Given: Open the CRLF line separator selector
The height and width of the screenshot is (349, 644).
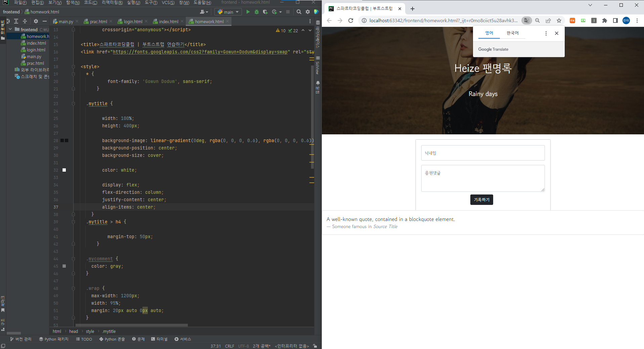Looking at the screenshot, I should (229, 346).
